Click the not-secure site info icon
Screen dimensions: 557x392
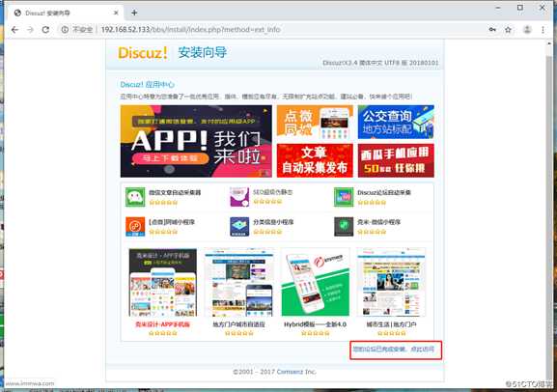[65, 30]
